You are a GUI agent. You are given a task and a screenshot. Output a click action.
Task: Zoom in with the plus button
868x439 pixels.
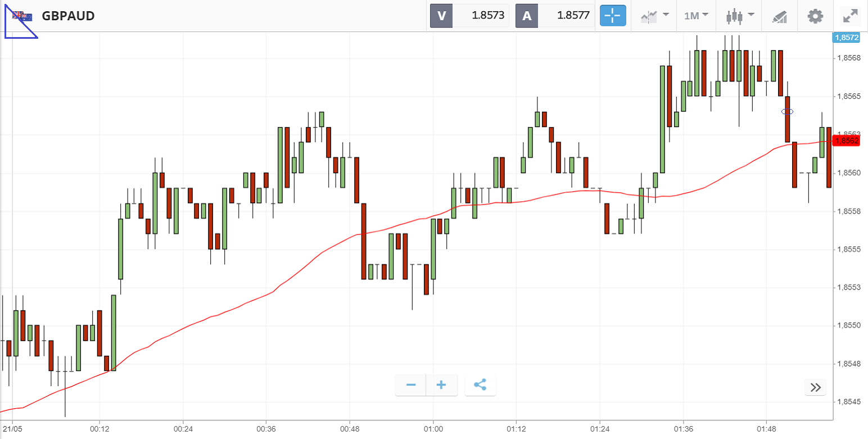(441, 385)
